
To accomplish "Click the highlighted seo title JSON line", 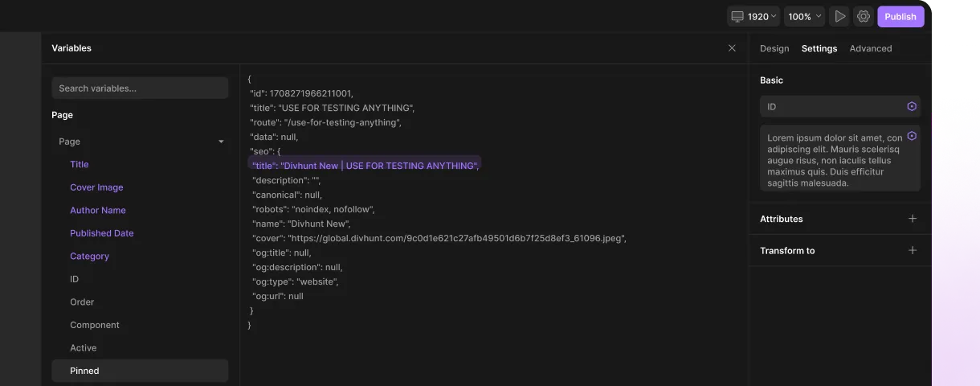I will (x=365, y=166).
